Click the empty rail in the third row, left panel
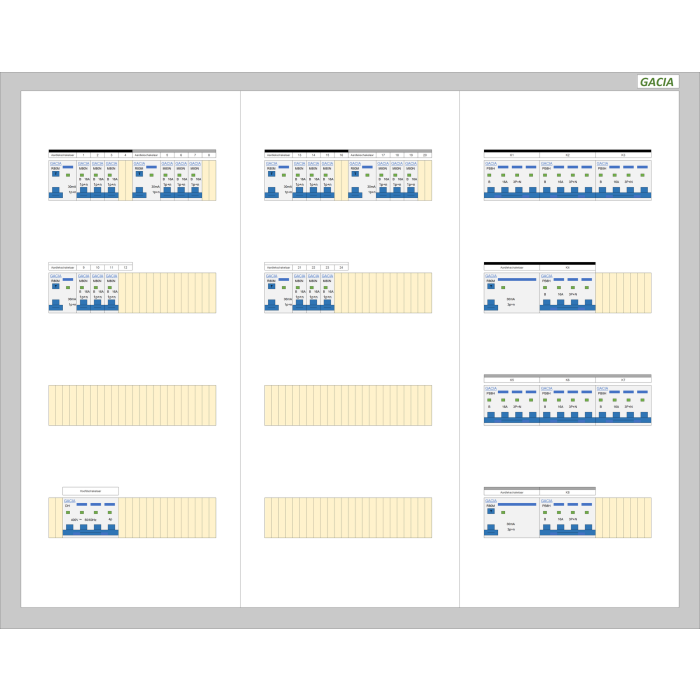The width and height of the screenshot is (700, 700). point(132,405)
